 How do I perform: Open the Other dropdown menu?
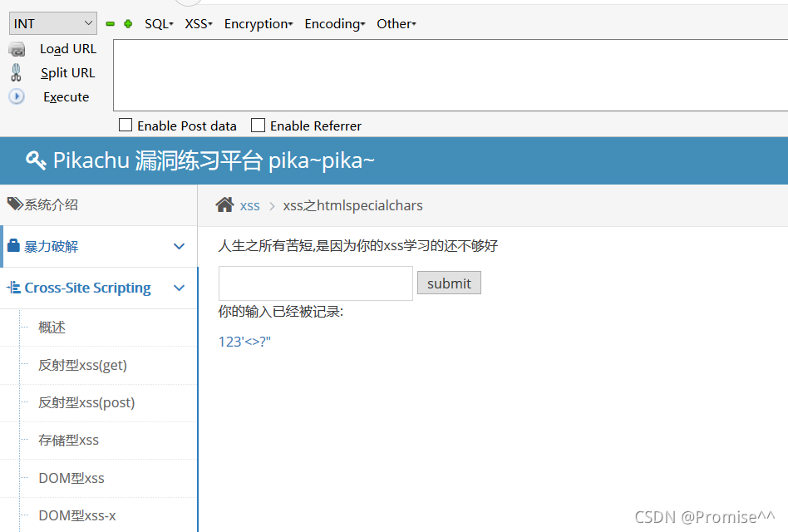[396, 23]
